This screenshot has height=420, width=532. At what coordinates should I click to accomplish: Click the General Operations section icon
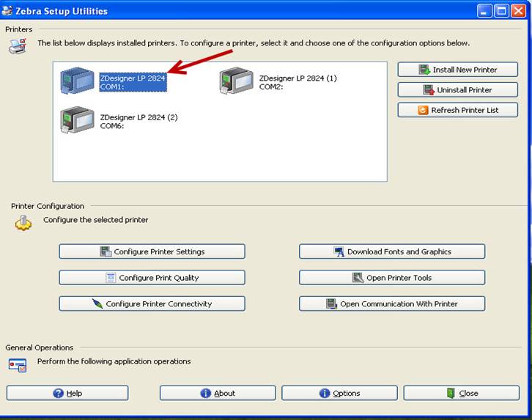coord(18,364)
